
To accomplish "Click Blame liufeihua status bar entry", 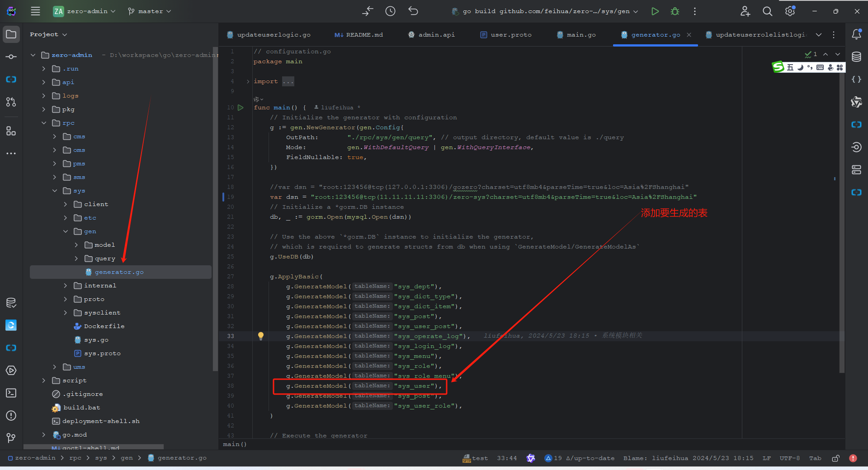I will [x=688, y=458].
